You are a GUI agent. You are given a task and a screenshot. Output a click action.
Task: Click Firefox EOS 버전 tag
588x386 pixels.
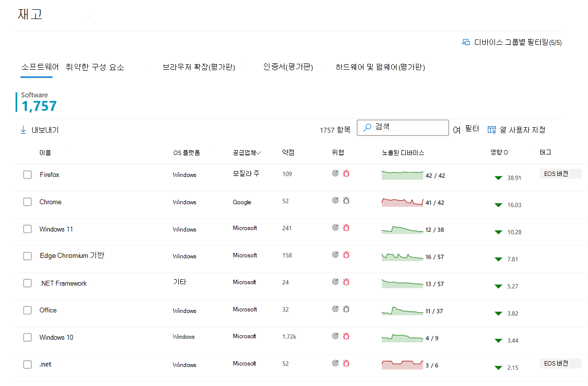click(x=561, y=174)
